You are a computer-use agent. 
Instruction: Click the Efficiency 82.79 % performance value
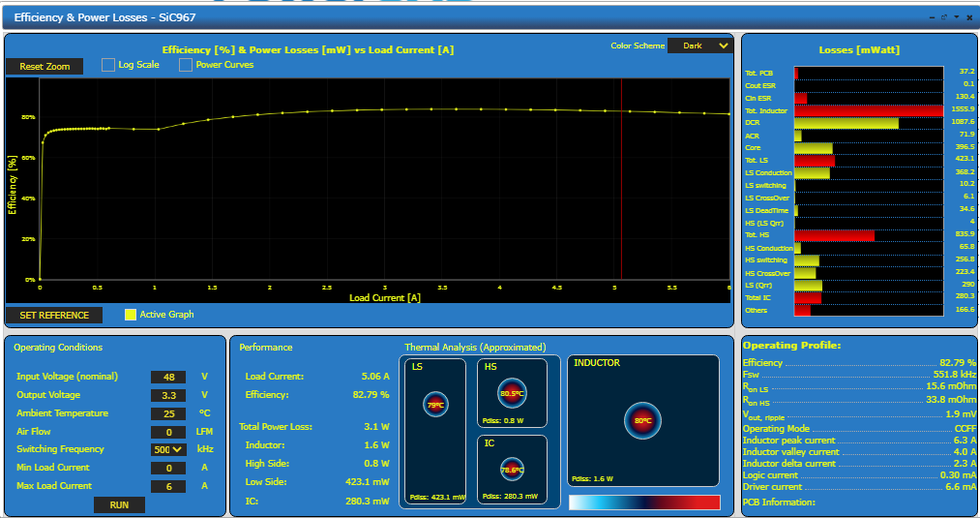point(371,395)
